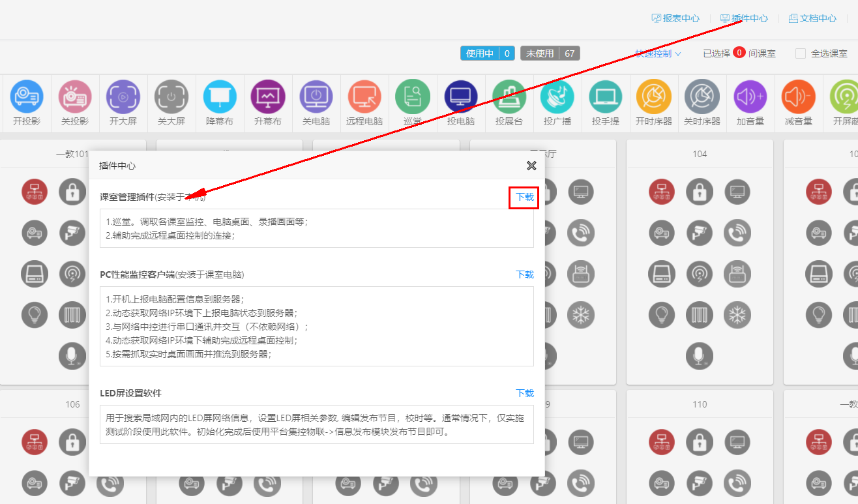Click the classroom 110 card title
The height and width of the screenshot is (504, 858).
pos(700,404)
